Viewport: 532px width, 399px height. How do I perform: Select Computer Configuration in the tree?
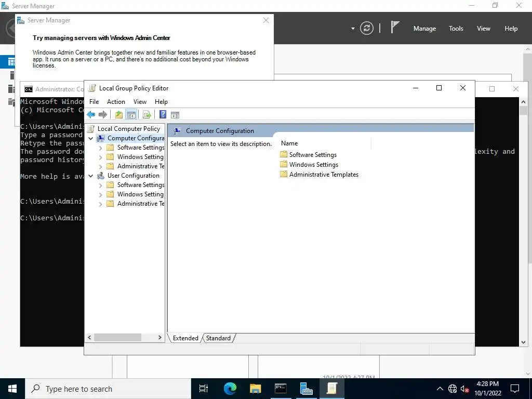click(x=136, y=138)
